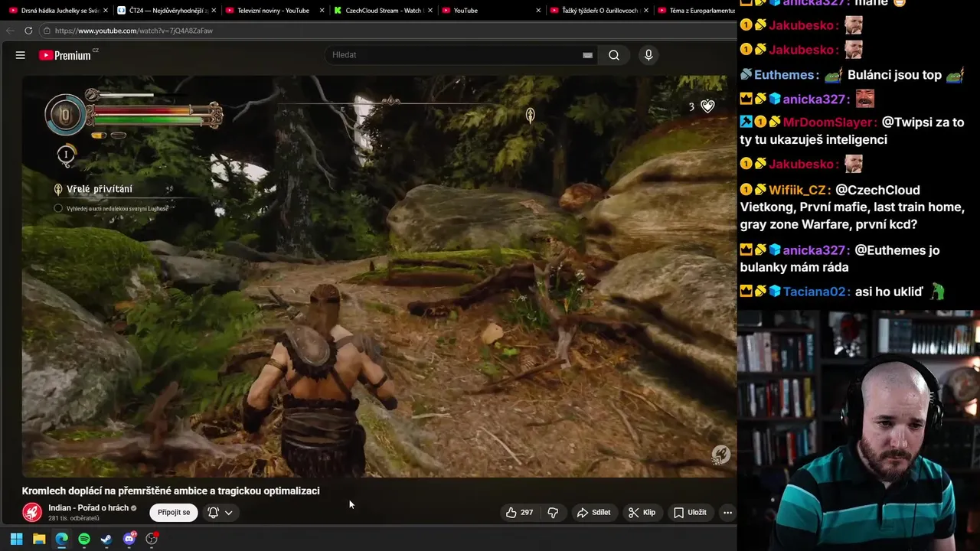This screenshot has width=980, height=551.
Task: Switch to Ťažký týždeň tab
Action: [x=598, y=11]
